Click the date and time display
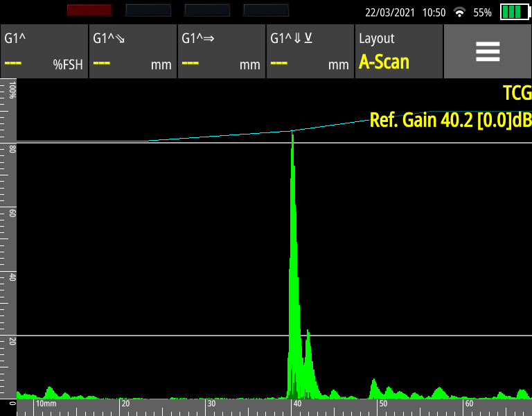 [x=406, y=12]
